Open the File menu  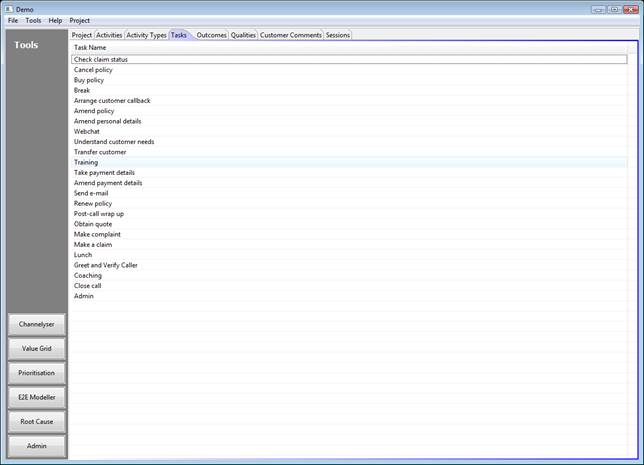tap(13, 20)
